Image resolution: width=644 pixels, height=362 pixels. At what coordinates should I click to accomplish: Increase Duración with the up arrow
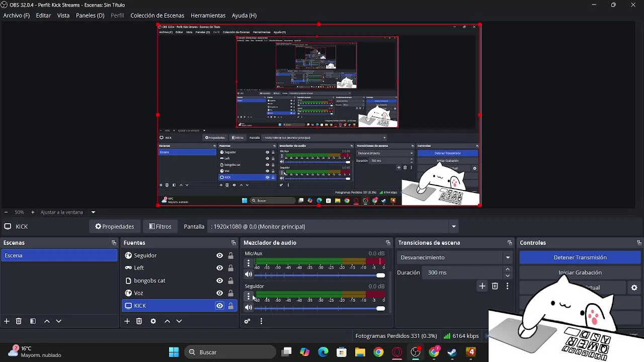pyautogui.click(x=508, y=269)
